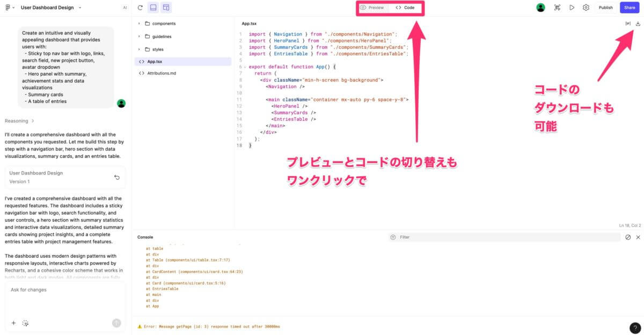Screen dimensions: 644x335
Task: Click the download code icon
Action: 638,24
